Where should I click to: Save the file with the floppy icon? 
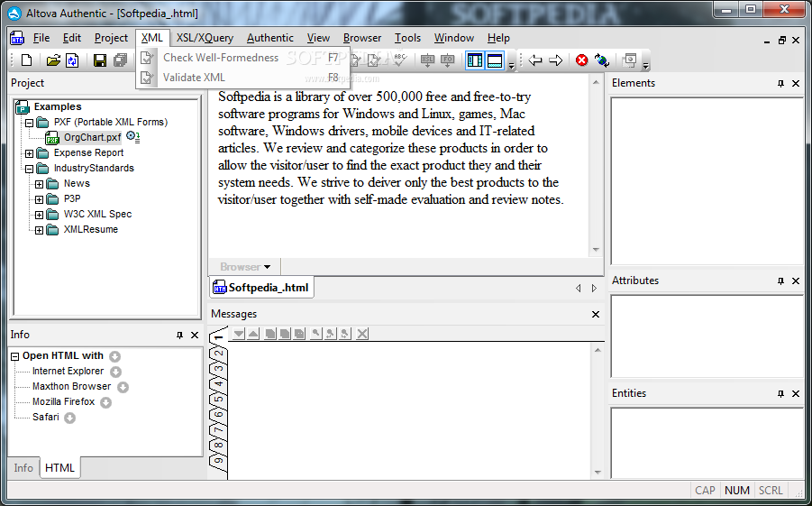(x=100, y=60)
